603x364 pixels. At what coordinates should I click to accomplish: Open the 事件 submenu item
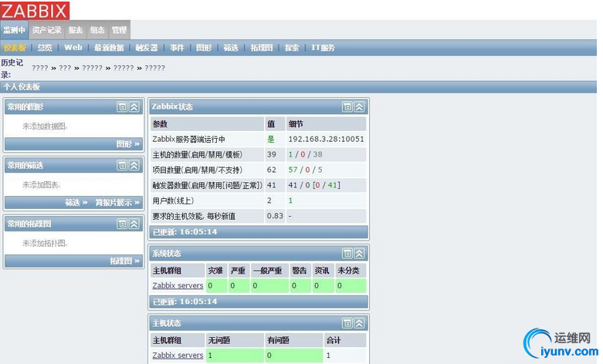click(177, 48)
